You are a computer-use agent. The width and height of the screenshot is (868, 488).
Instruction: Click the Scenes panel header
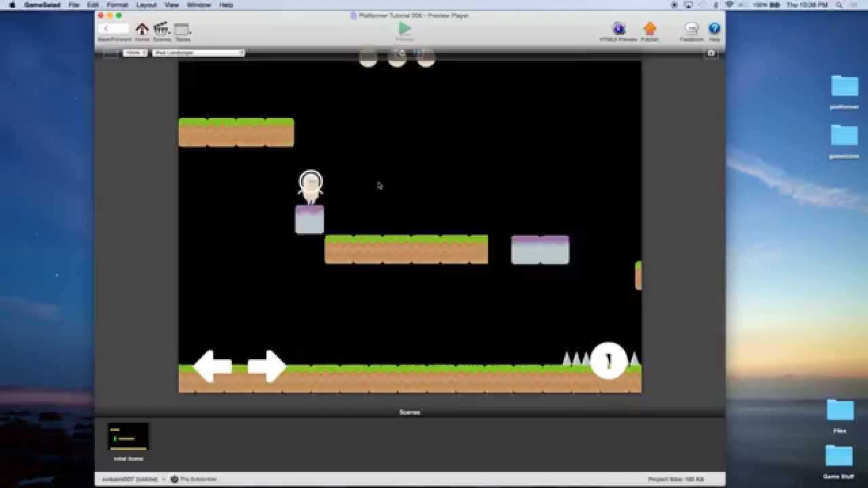coord(410,412)
